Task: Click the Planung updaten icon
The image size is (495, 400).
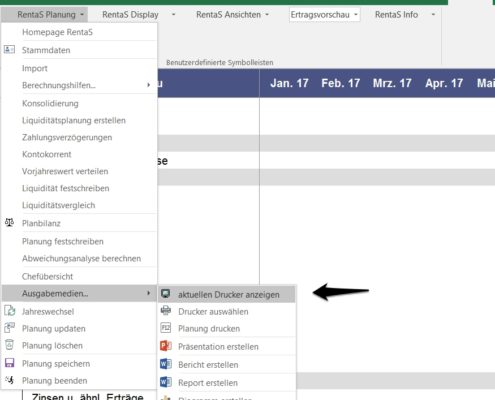Action: 10,328
